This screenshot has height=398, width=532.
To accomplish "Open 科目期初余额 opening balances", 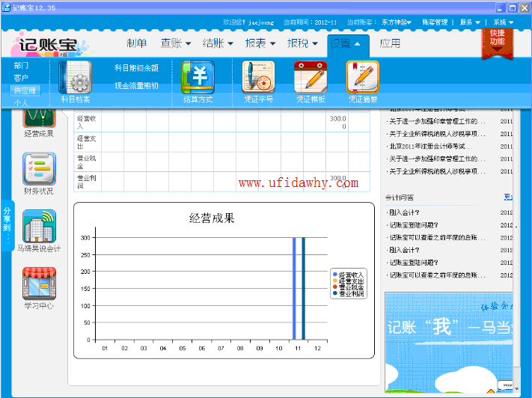I will click(136, 68).
